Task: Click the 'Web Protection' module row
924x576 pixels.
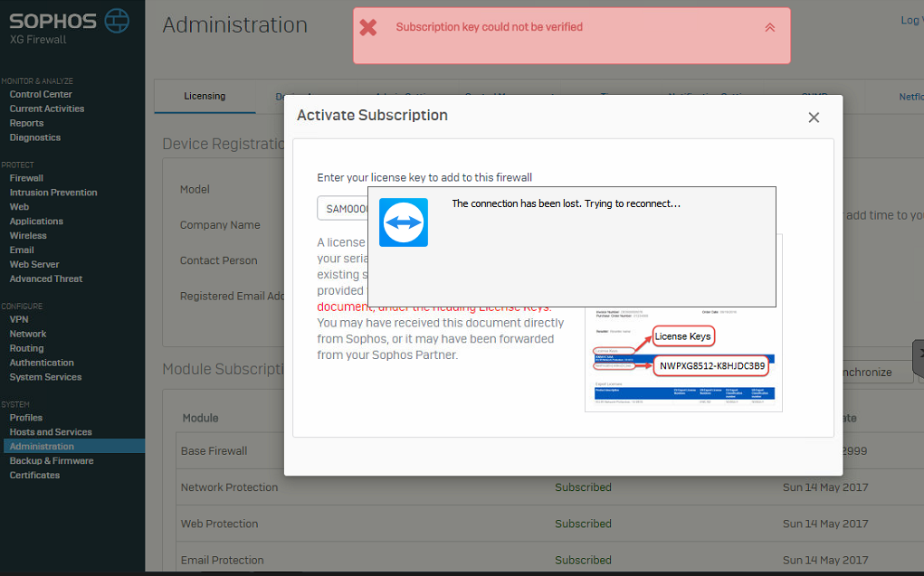Action: tap(550, 524)
